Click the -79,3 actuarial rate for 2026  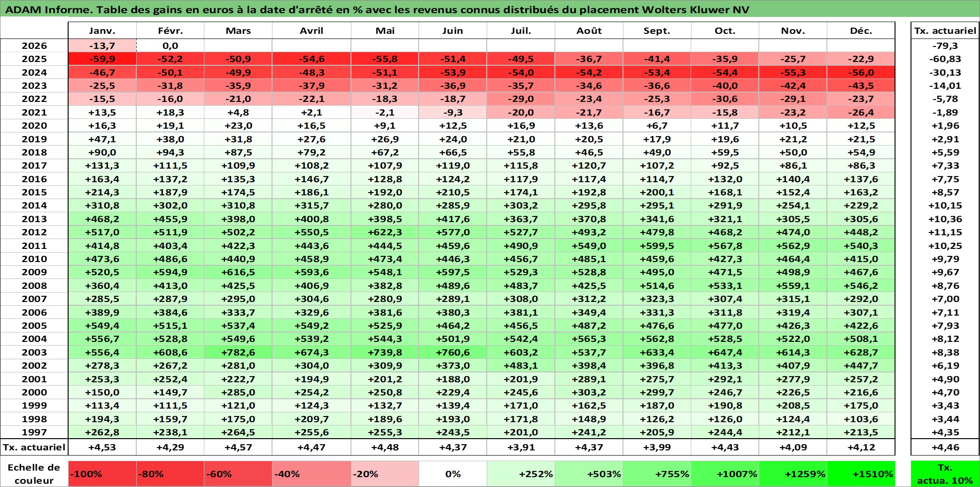tap(945, 46)
